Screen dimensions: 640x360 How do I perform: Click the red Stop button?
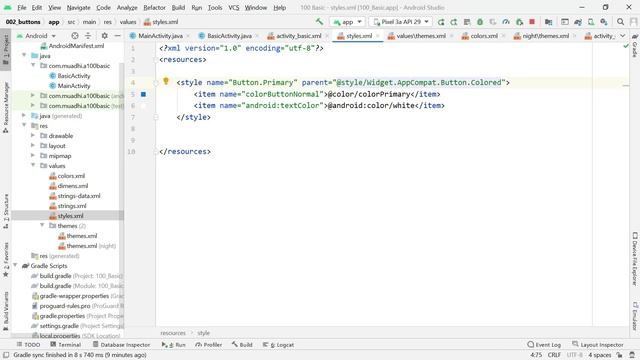tap(532, 22)
